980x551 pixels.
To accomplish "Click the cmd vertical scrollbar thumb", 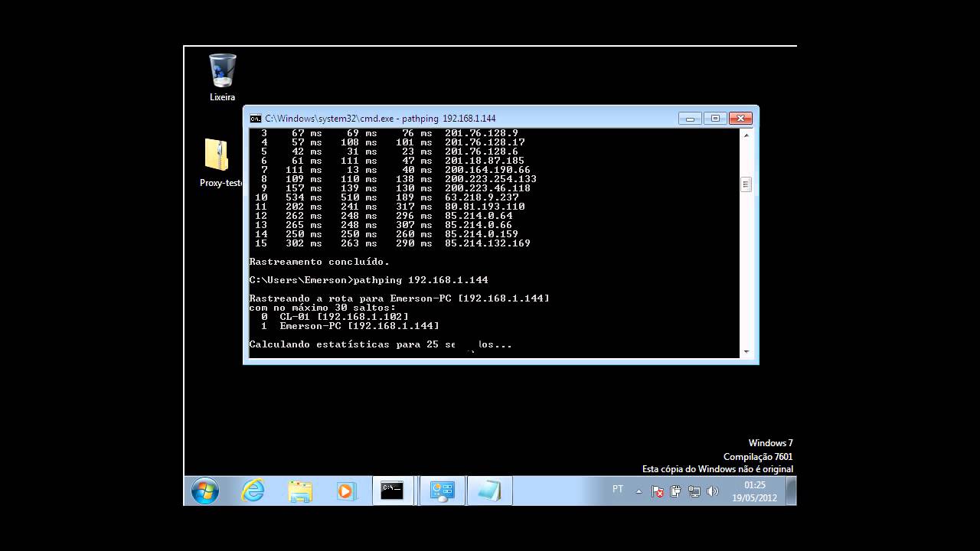I will (x=746, y=184).
